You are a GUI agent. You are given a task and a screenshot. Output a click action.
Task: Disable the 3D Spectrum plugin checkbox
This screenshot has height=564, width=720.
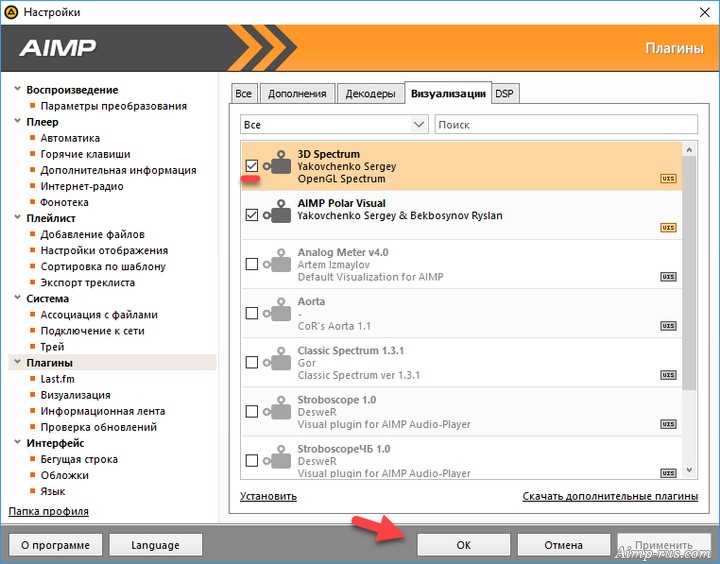[x=251, y=166]
